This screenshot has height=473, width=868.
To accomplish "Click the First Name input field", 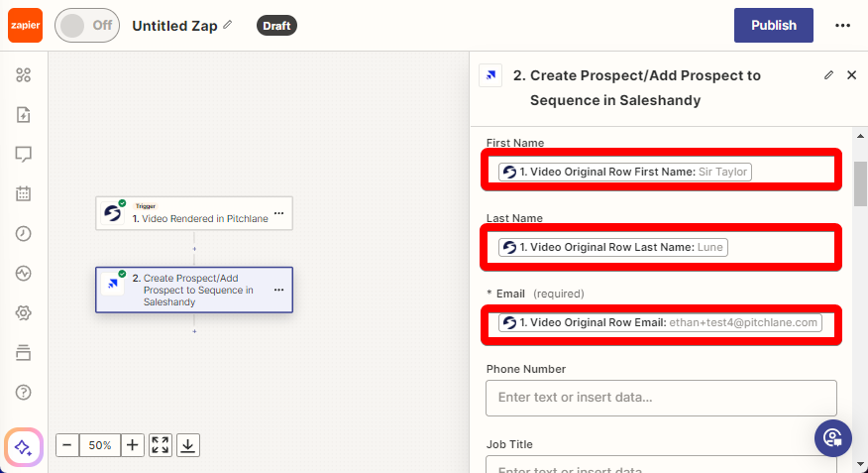I will (x=661, y=170).
